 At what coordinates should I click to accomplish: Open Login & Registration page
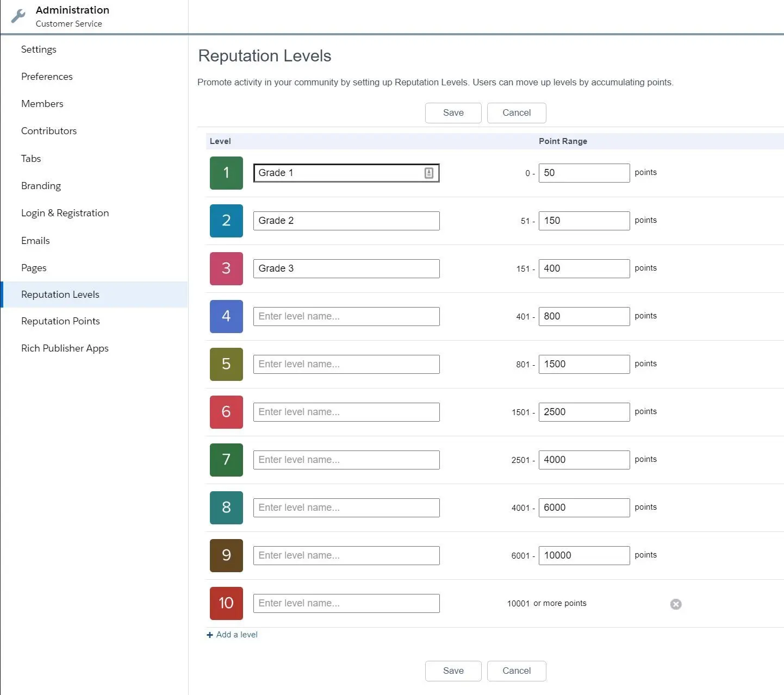(x=65, y=213)
